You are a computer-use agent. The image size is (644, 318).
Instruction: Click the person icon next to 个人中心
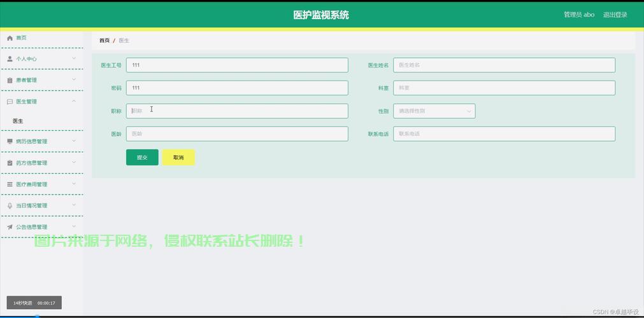(10, 59)
